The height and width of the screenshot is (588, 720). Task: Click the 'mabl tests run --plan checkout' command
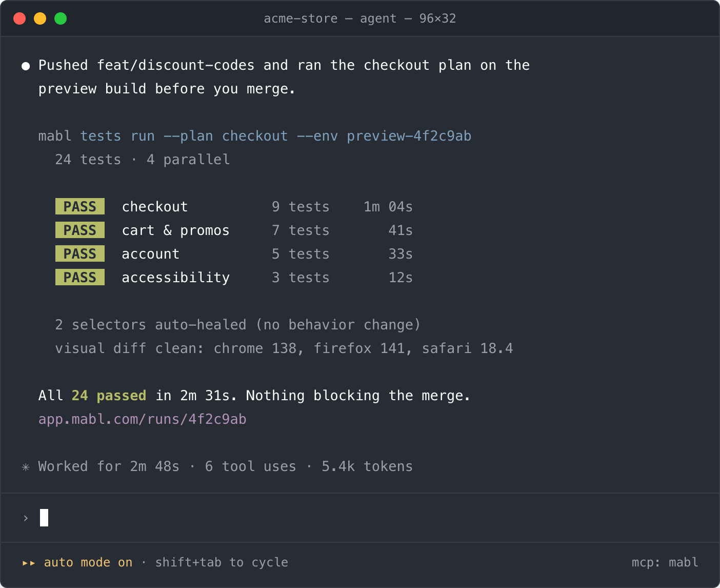coord(163,136)
